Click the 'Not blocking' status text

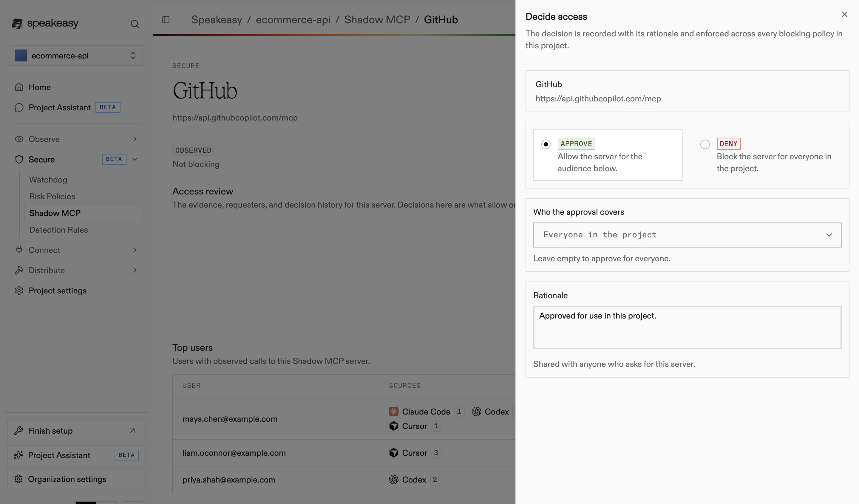pyautogui.click(x=196, y=164)
